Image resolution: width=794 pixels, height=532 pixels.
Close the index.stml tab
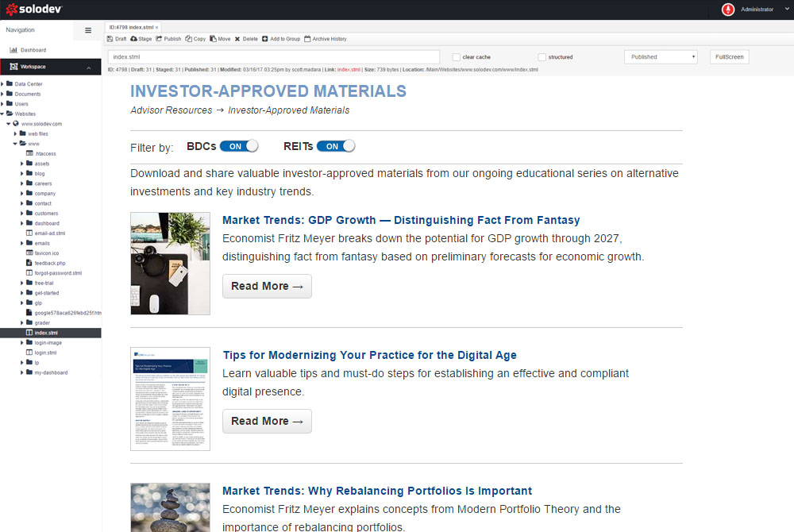(x=157, y=27)
